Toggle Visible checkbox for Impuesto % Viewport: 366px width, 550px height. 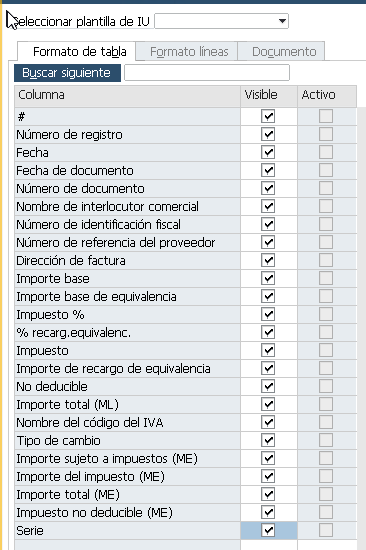(268, 315)
